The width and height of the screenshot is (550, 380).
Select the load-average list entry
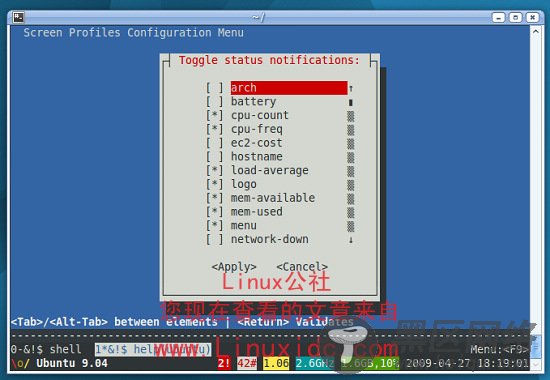point(269,170)
